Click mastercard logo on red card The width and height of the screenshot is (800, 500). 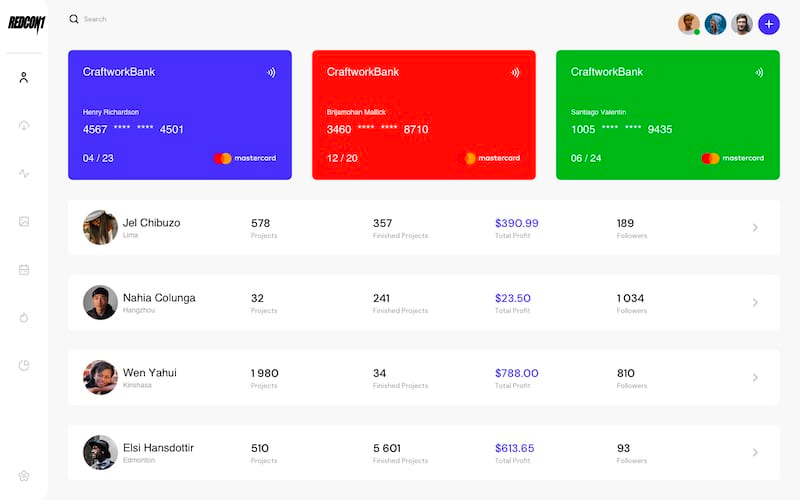(x=489, y=158)
